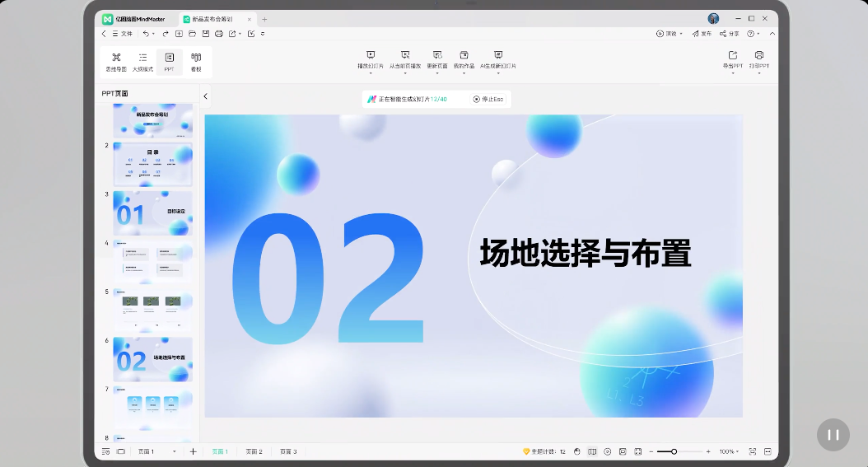
Task: Switch to 大纲模式 outline mode
Action: click(142, 62)
